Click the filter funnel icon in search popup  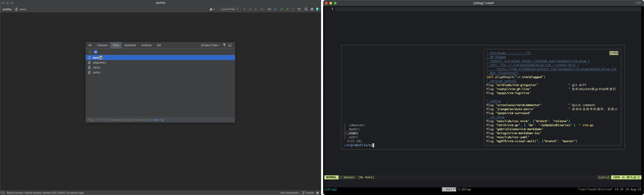tap(224, 45)
